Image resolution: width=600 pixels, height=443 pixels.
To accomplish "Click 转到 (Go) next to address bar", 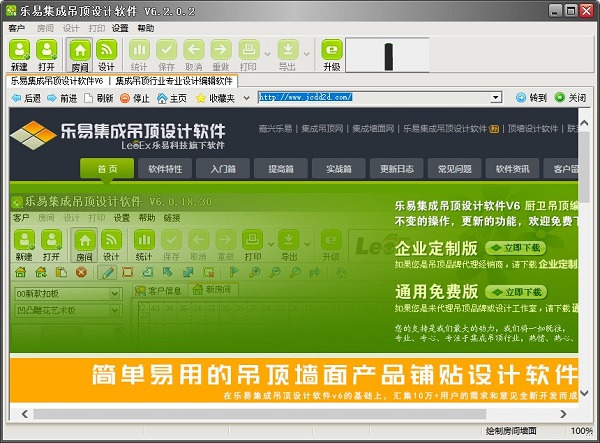I will [x=531, y=98].
